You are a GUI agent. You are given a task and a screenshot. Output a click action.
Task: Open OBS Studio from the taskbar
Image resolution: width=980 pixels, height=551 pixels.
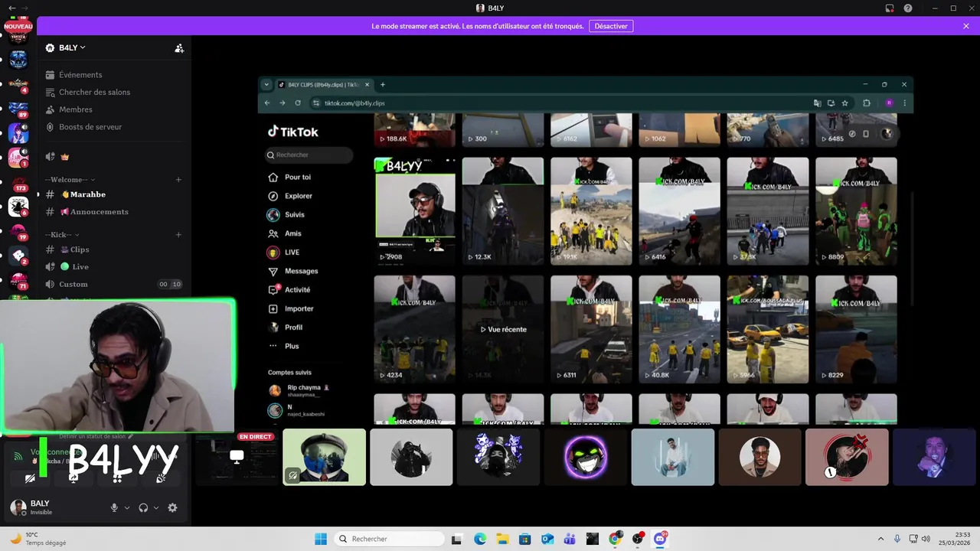tap(638, 539)
